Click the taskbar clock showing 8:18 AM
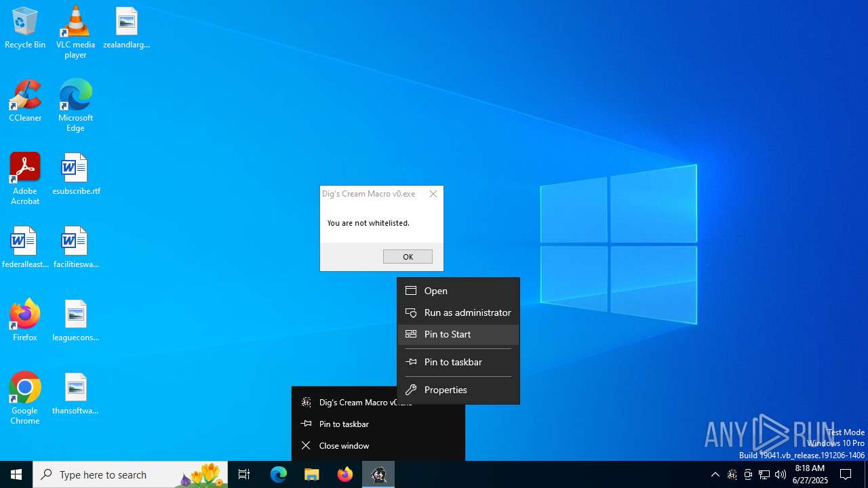Image resolution: width=868 pixels, height=488 pixels. pos(810,474)
